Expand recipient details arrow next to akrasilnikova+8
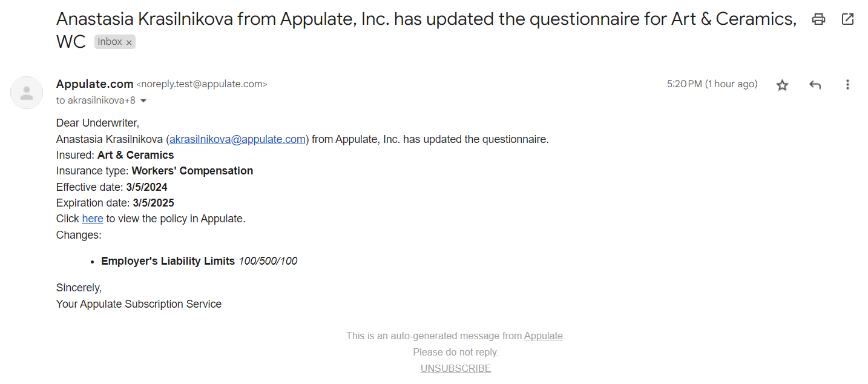Image resolution: width=868 pixels, height=384 pixels. (143, 101)
